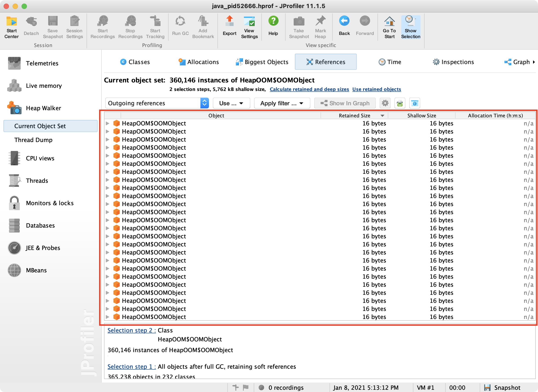
Task: Open the Use ... dropdown
Action: (232, 103)
